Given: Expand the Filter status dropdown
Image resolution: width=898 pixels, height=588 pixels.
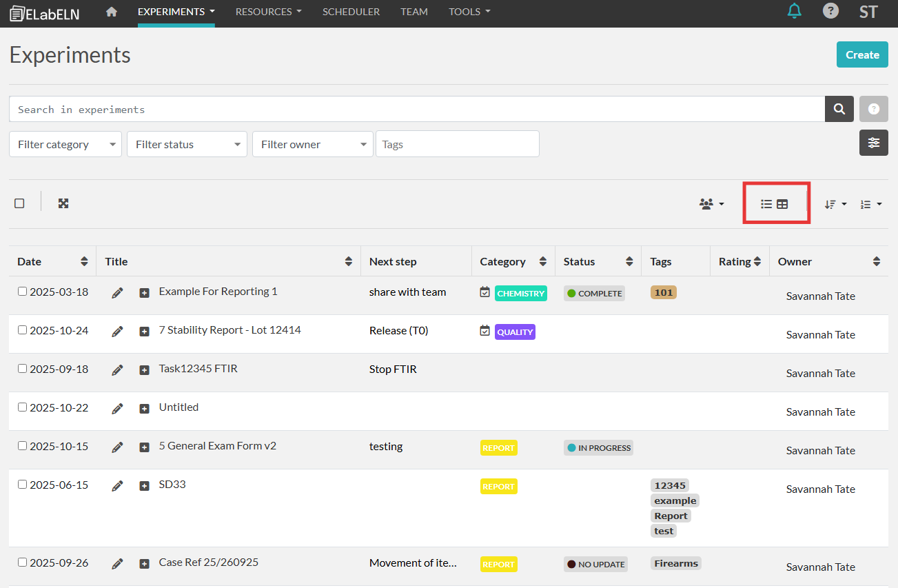Looking at the screenshot, I should 187,144.
